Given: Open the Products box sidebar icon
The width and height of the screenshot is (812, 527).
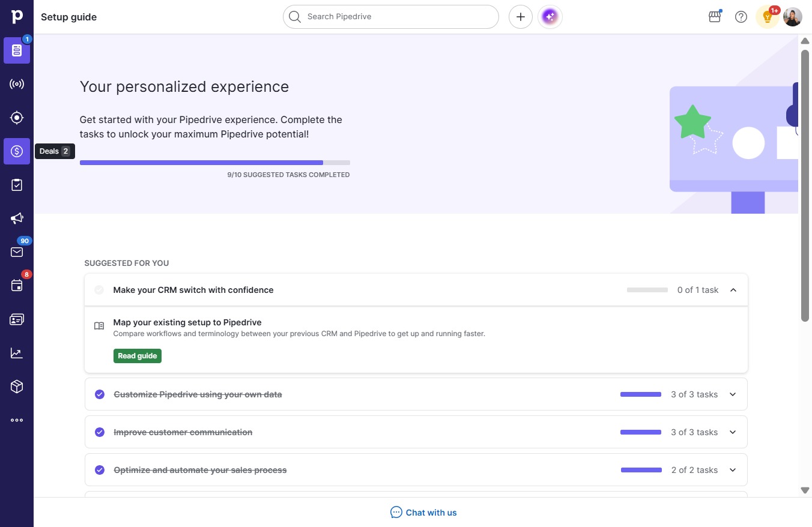Looking at the screenshot, I should tap(17, 387).
